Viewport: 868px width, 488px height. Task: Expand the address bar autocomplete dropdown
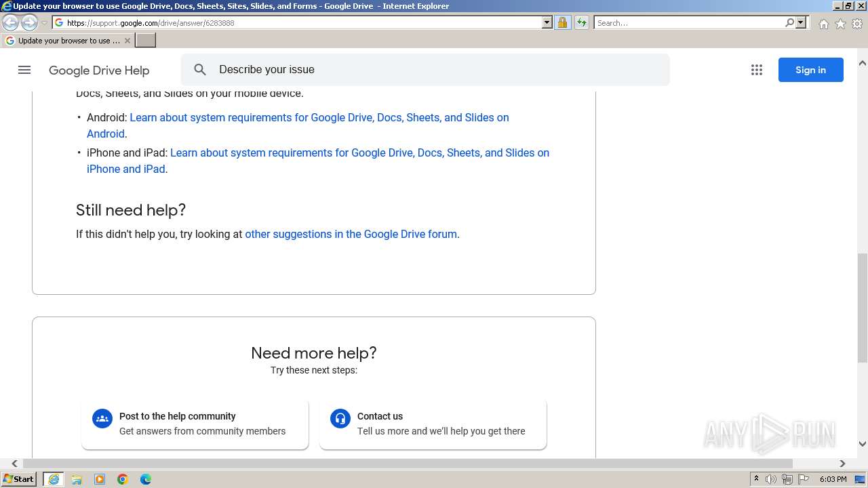[547, 23]
